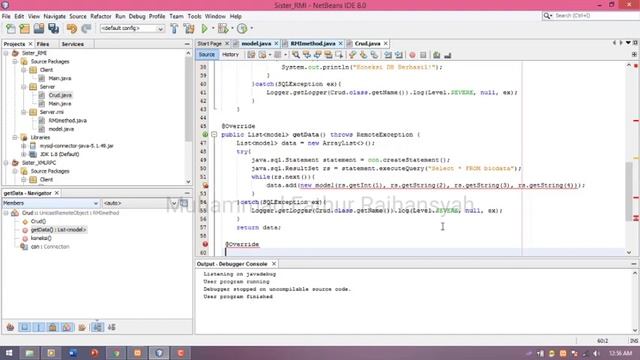Open the Word icon on the taskbar
The width and height of the screenshot is (640, 360).
click(x=73, y=353)
